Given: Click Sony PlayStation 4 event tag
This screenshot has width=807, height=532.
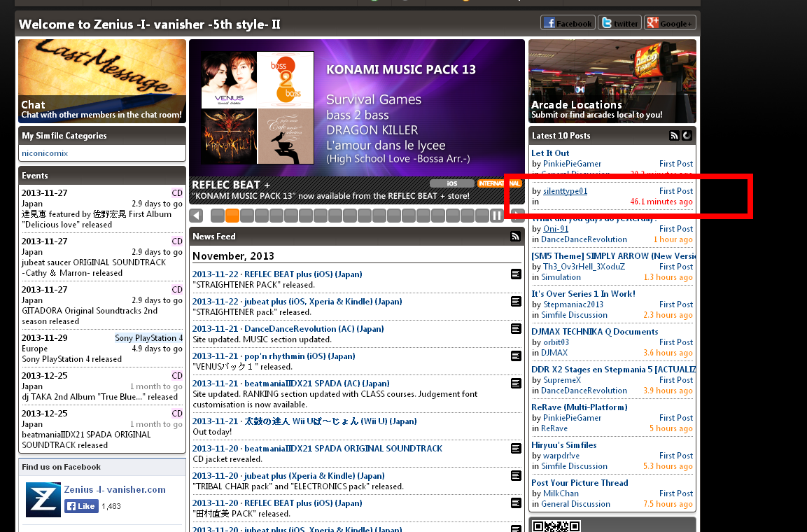Looking at the screenshot, I should 148,338.
